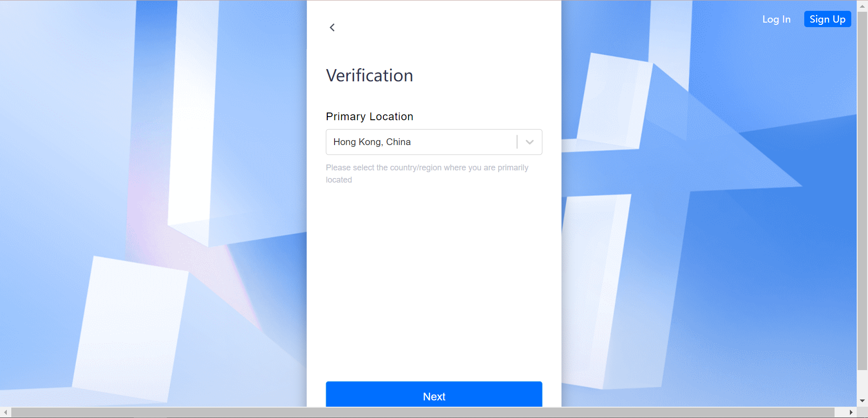Click the vertical scrollbar thumb
The image size is (868, 418).
point(862,191)
